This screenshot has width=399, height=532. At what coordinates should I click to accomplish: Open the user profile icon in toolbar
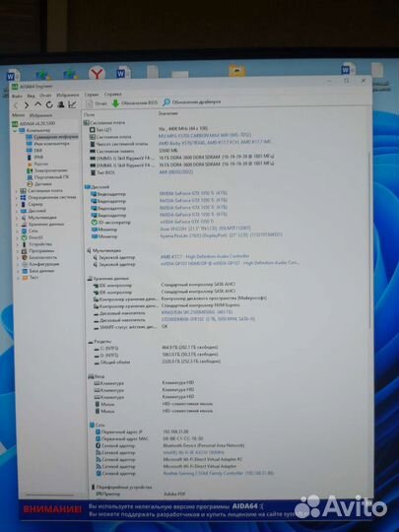tap(61, 104)
